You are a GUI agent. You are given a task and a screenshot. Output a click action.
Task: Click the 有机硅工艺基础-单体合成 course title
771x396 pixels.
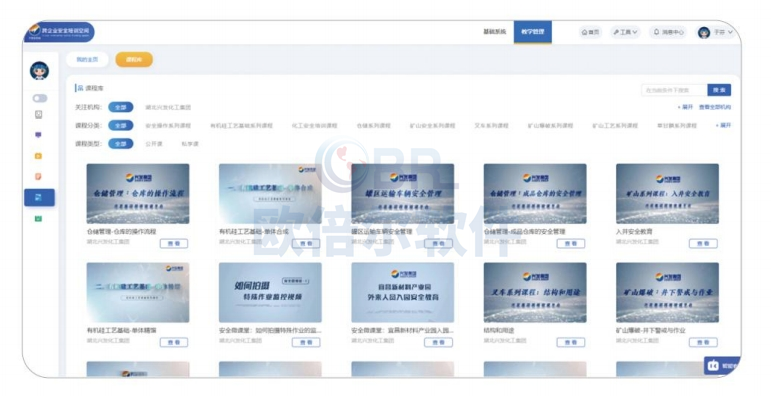coord(254,231)
